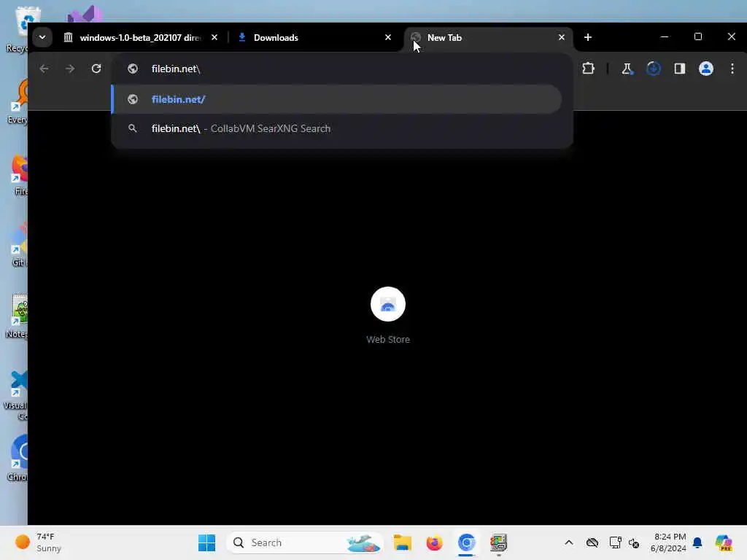747x560 pixels.
Task: Open the Copilot preview icon
Action: 724,542
